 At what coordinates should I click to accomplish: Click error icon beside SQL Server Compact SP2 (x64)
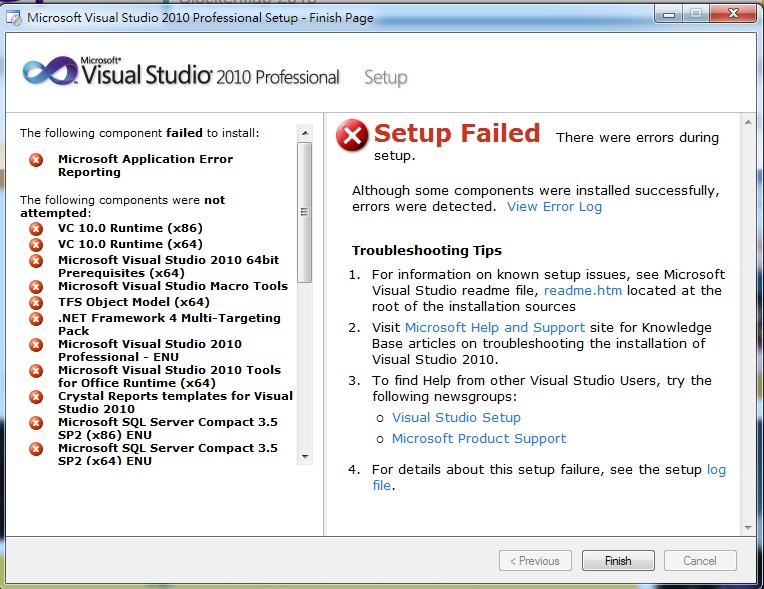point(36,448)
